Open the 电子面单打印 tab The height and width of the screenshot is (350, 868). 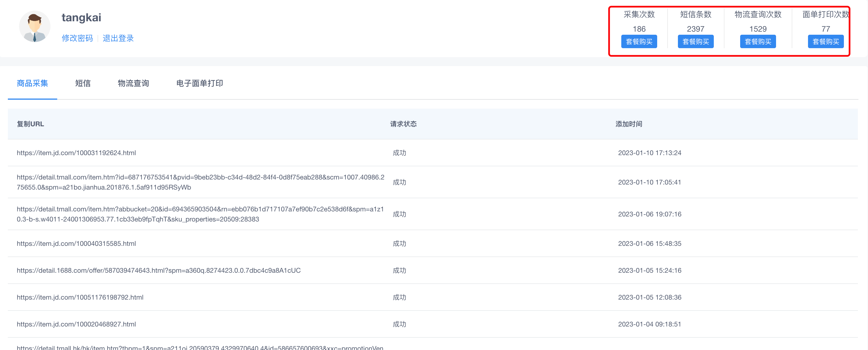click(x=200, y=83)
